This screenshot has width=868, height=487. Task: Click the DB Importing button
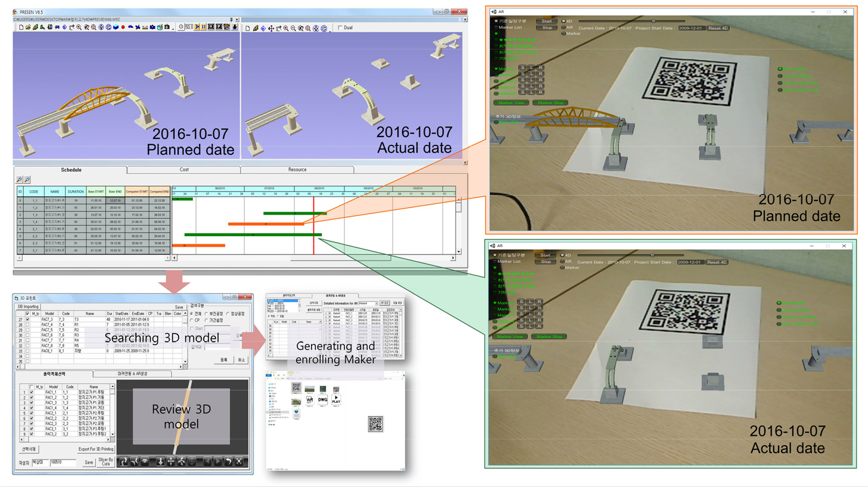[28, 306]
